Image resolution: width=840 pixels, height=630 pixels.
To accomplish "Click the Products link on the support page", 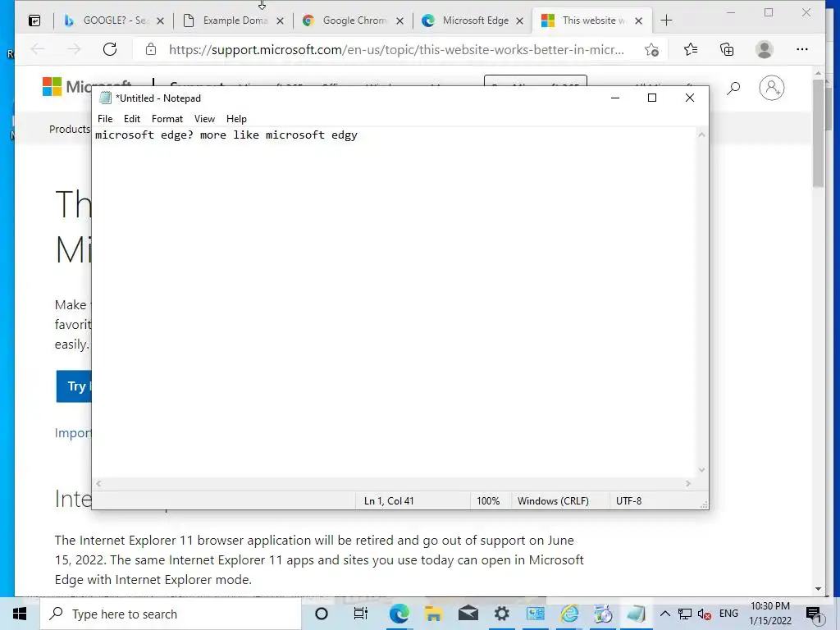I will tap(70, 129).
